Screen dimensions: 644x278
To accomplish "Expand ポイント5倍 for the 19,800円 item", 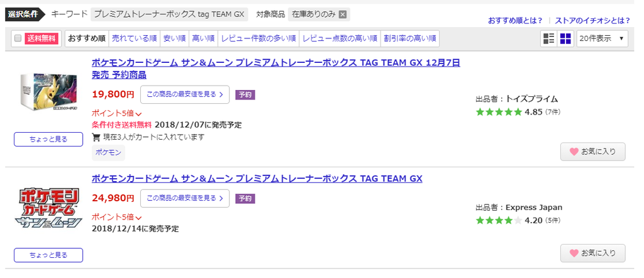I will point(116,114).
